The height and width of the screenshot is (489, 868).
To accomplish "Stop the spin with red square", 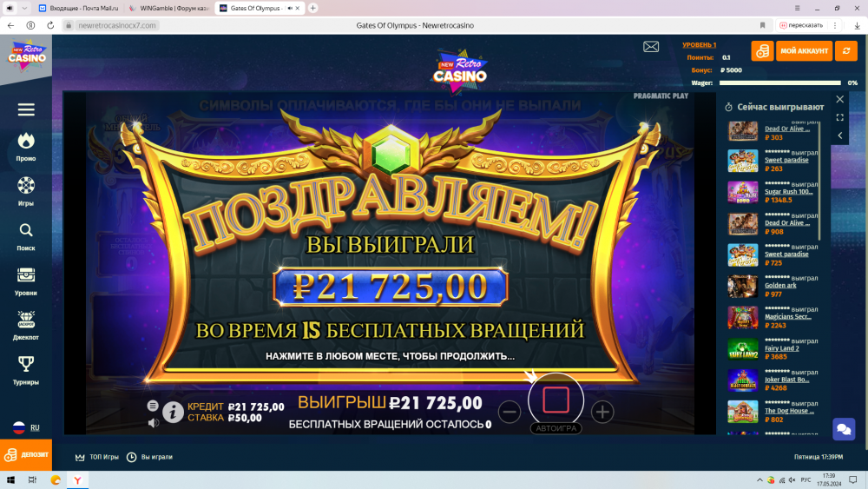I will (x=556, y=400).
